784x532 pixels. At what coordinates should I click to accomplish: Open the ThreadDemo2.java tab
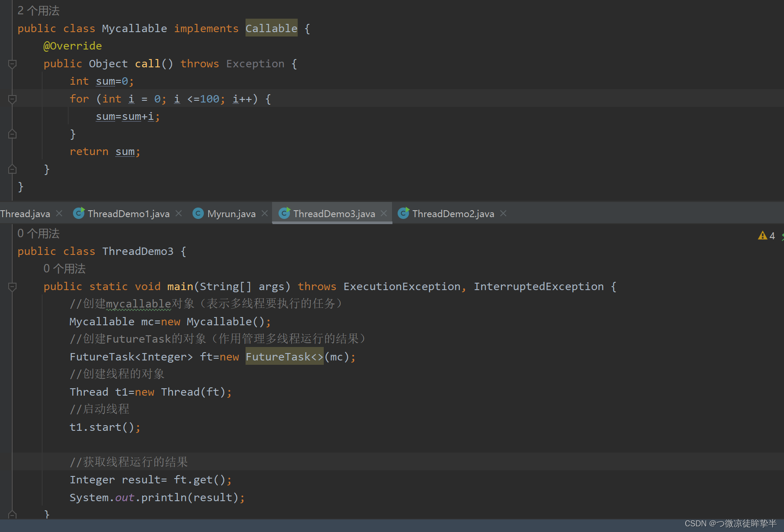tap(453, 214)
